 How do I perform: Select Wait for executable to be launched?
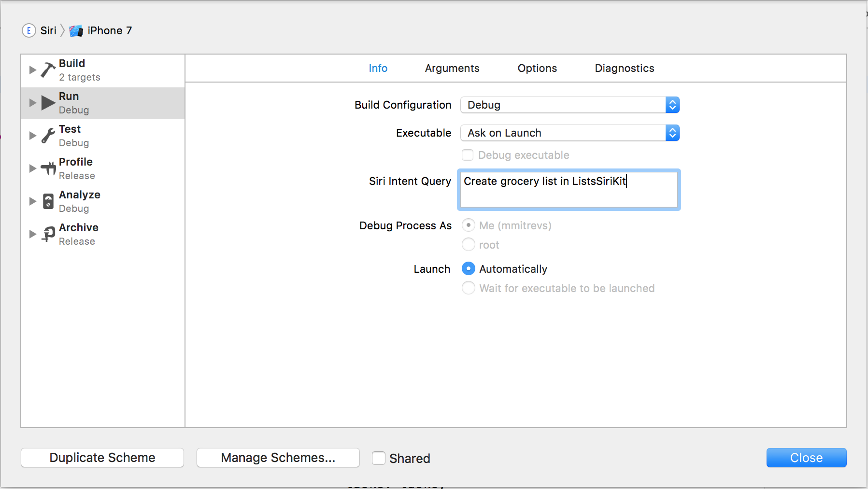[x=468, y=288]
